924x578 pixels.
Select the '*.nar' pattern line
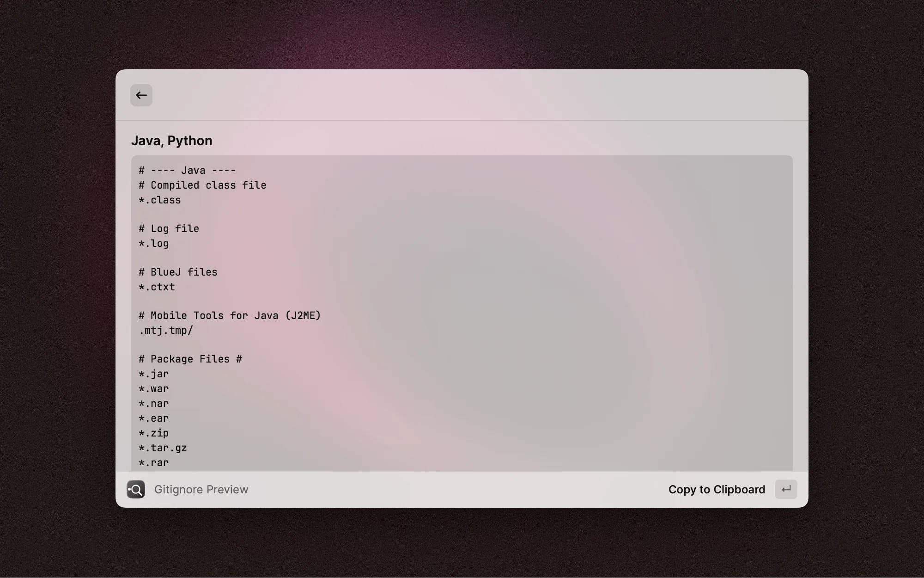tap(154, 403)
